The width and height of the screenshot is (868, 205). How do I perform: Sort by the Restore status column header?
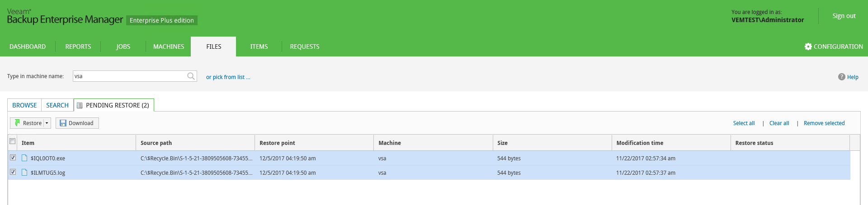click(790, 143)
